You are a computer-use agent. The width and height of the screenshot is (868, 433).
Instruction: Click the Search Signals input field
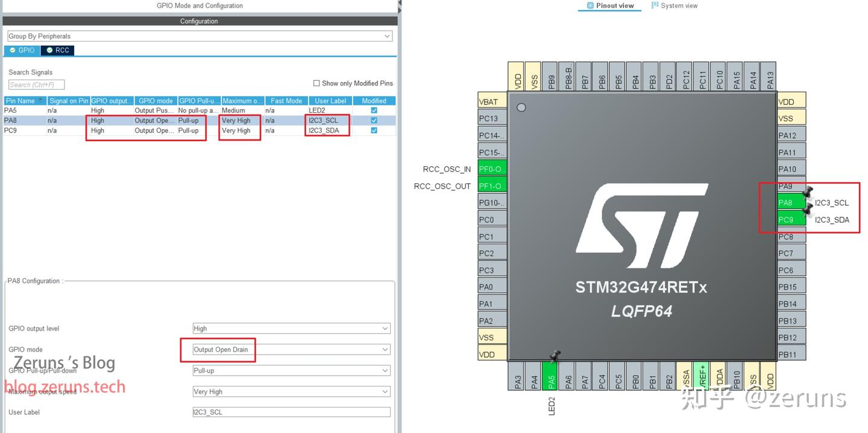click(x=35, y=84)
